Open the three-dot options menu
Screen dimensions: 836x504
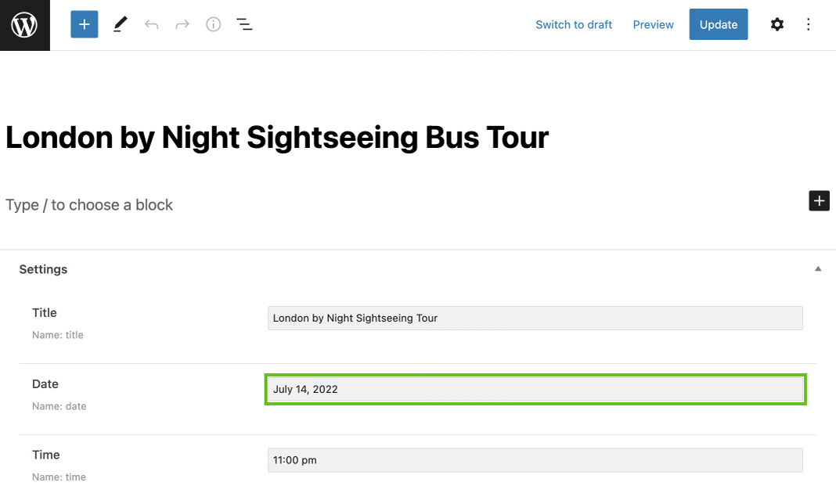[809, 24]
